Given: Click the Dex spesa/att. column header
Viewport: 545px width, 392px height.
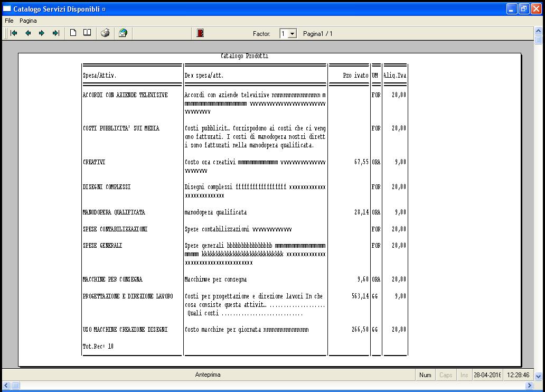Looking at the screenshot, I should point(204,76).
